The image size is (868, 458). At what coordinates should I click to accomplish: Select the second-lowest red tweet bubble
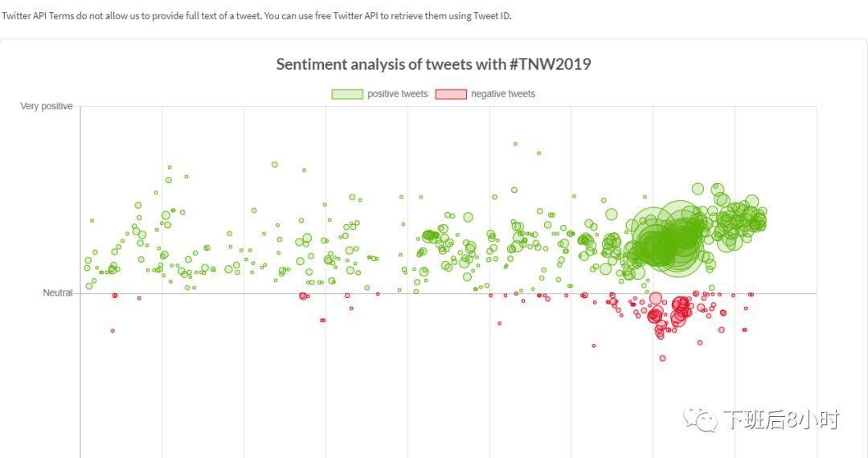pos(594,346)
